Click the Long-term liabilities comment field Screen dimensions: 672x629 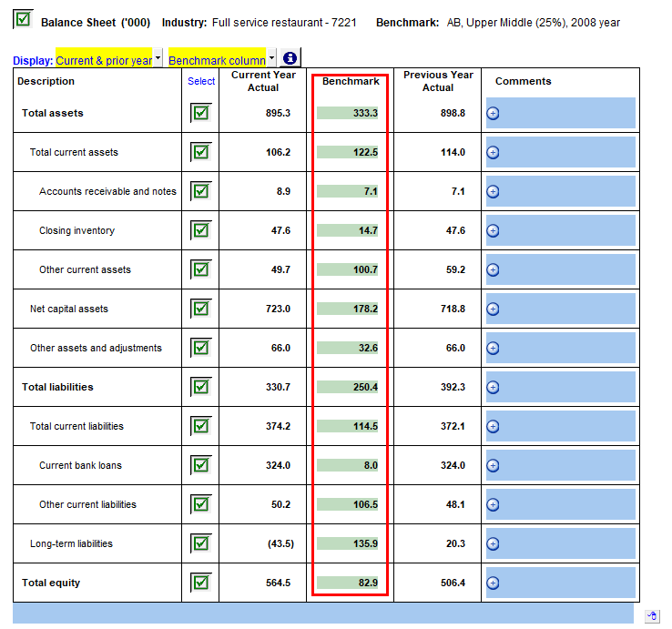pos(561,543)
